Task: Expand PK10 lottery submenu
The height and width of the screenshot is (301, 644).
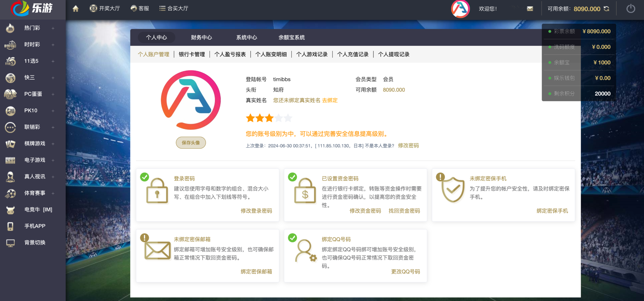Action: tap(53, 111)
